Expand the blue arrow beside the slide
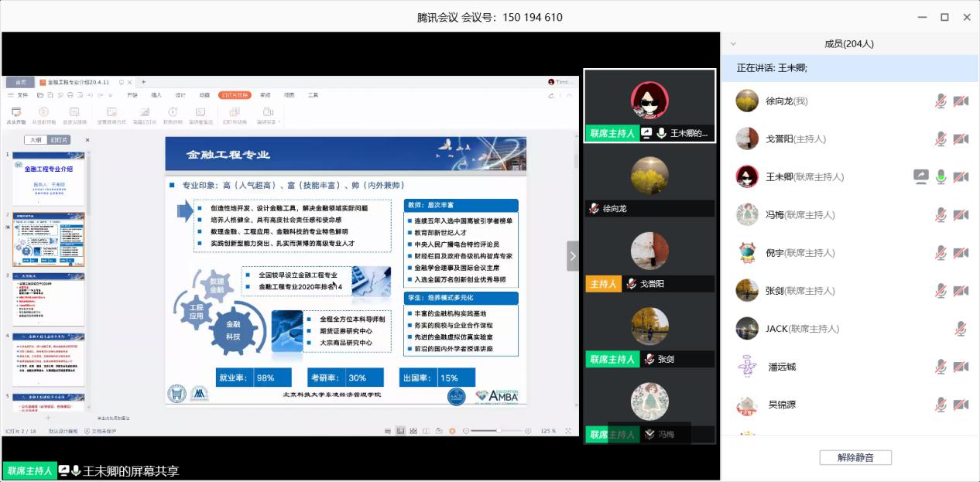 pyautogui.click(x=573, y=255)
